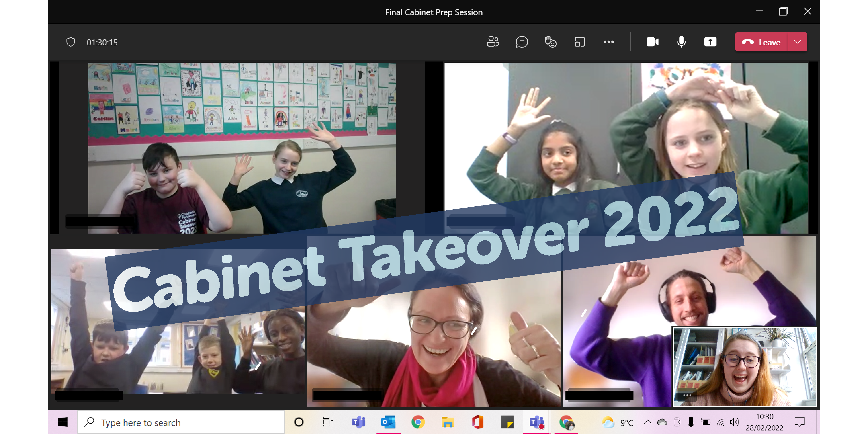Close the Teams meeting window
Image resolution: width=868 pixels, height=434 pixels.
807,11
